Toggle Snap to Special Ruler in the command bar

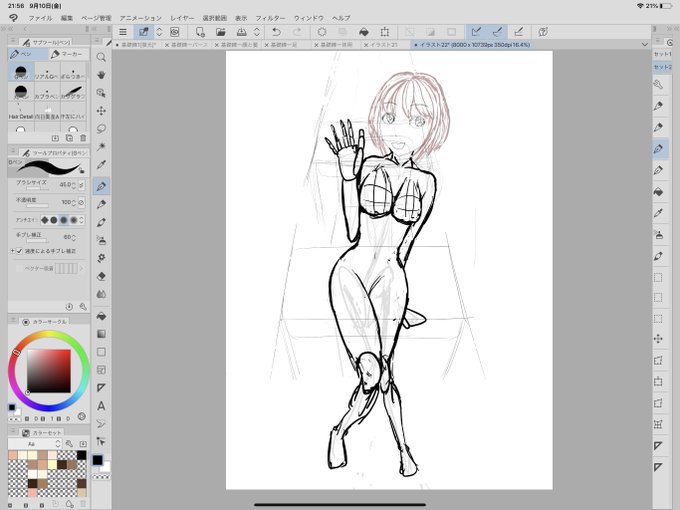(497, 32)
